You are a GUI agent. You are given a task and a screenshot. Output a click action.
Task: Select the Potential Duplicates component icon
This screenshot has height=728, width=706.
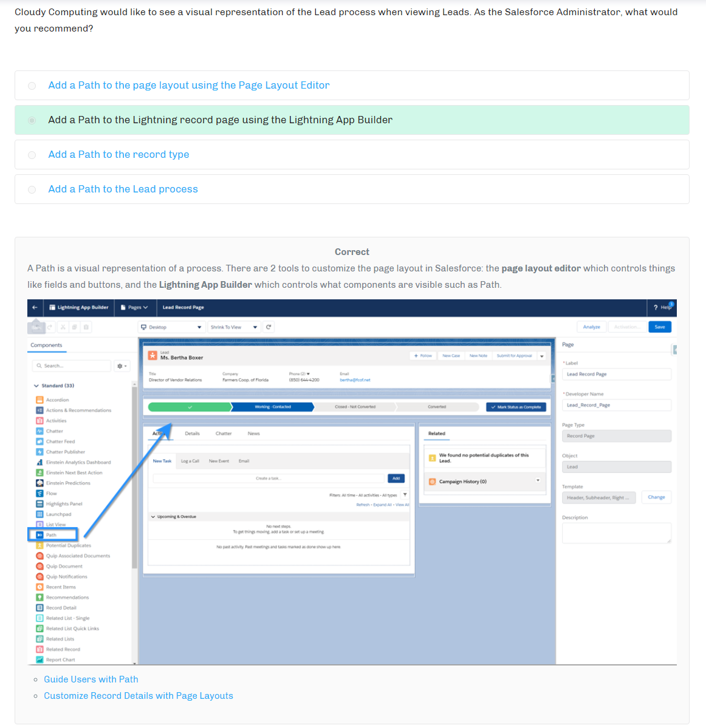(x=39, y=545)
